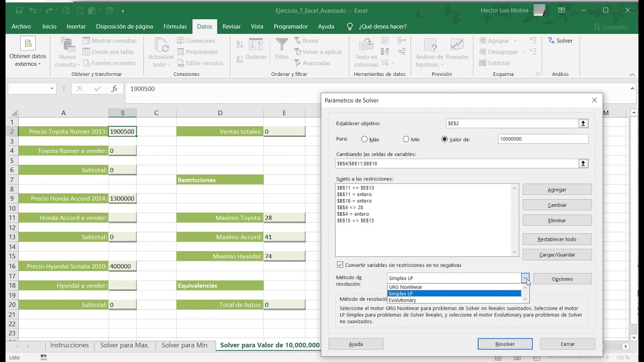This screenshot has width=644, height=362.
Task: Click the Agregar constraint button
Action: click(x=557, y=190)
